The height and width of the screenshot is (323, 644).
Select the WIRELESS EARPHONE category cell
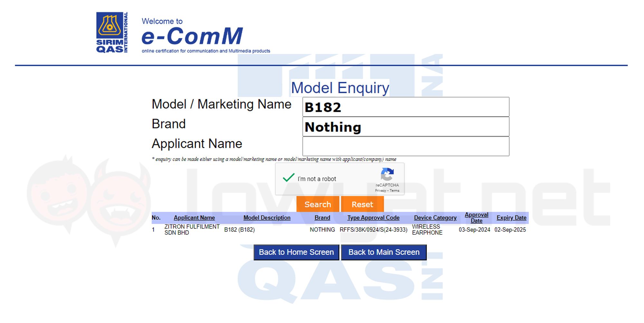click(427, 230)
